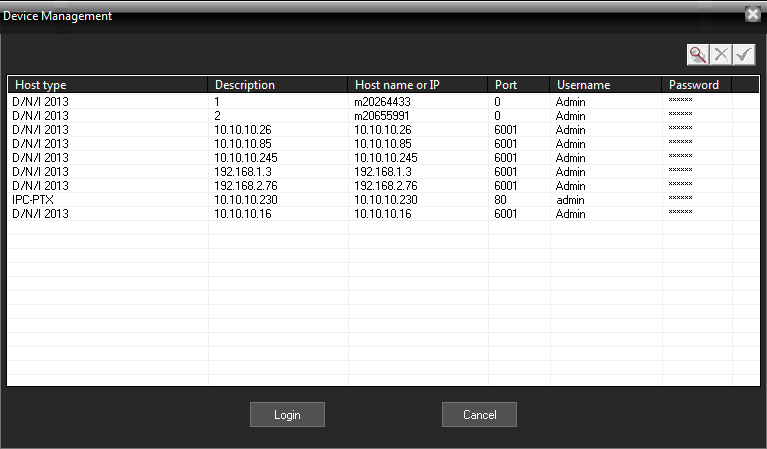Click Admin username in m20655991 row
This screenshot has height=449, width=767.
570,116
